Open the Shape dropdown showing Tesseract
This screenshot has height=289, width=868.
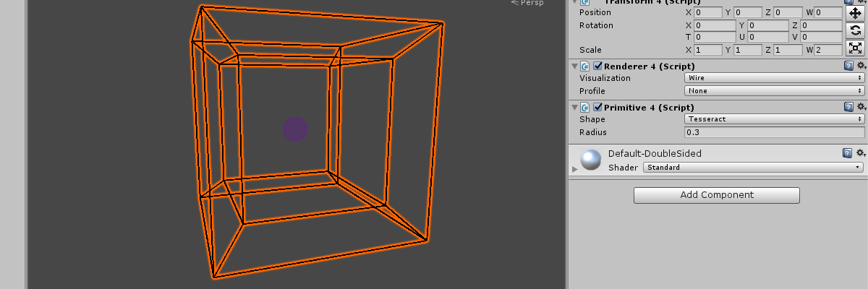(x=774, y=119)
